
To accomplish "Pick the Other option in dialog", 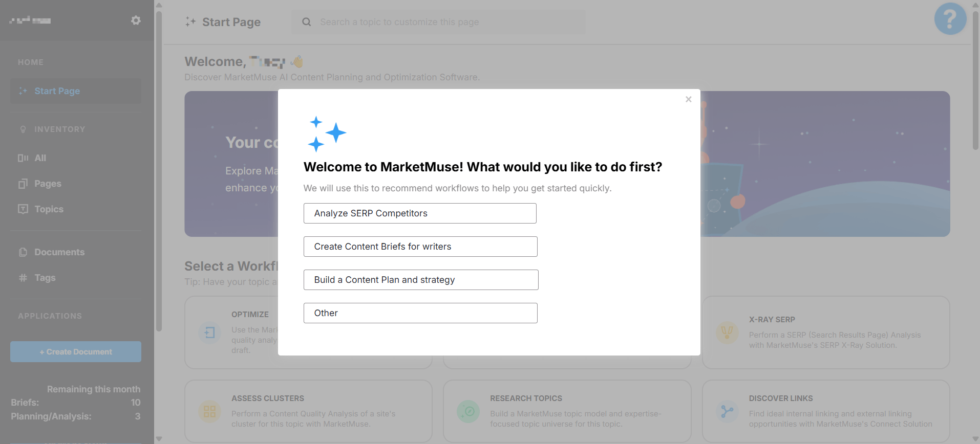I will (420, 313).
